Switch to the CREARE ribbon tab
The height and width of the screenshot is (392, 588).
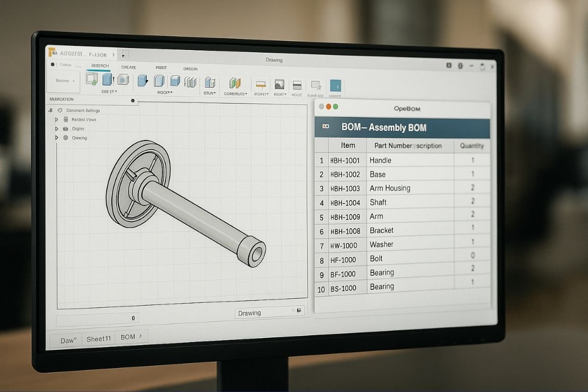point(129,67)
